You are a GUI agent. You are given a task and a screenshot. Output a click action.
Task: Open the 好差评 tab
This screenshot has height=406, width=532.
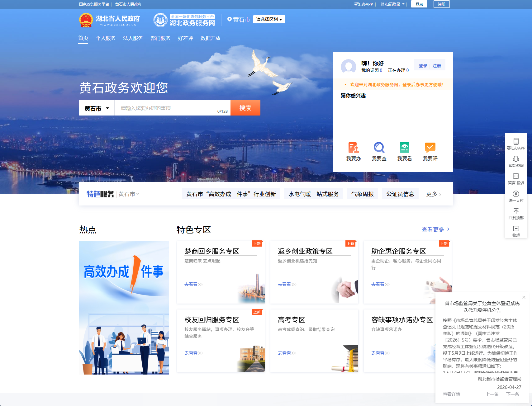click(x=185, y=38)
